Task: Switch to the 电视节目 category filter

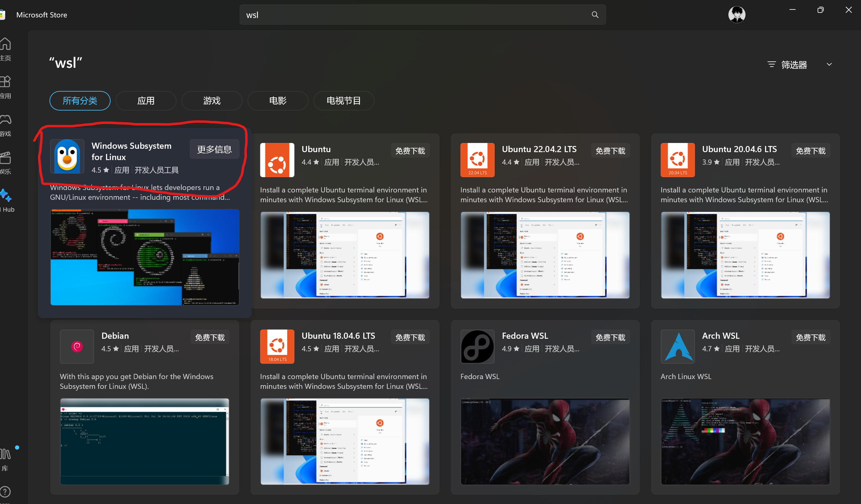Action: (x=343, y=101)
